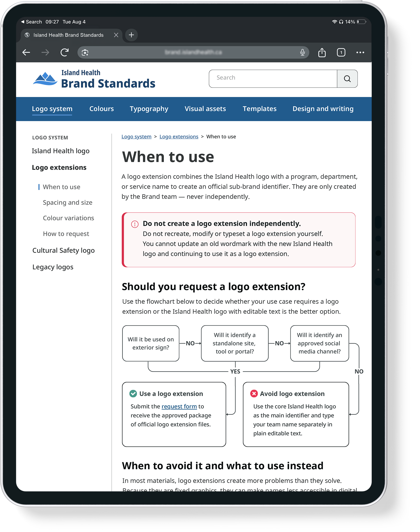
Task: Click the 'Tue Aug 4' date in status bar
Action: coord(74,22)
